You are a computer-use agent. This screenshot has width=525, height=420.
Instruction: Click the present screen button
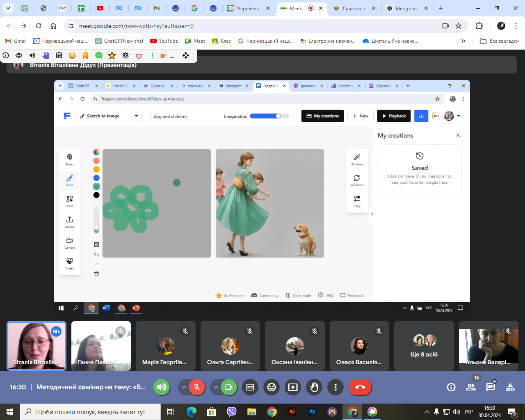(x=293, y=387)
